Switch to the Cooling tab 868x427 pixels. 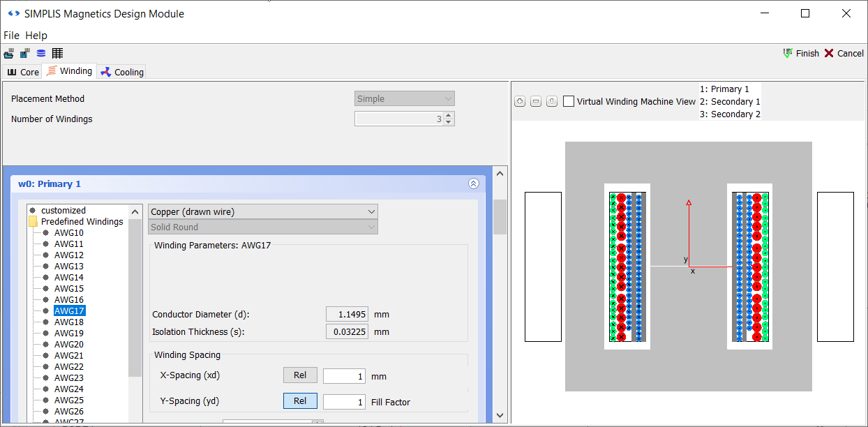pos(122,72)
